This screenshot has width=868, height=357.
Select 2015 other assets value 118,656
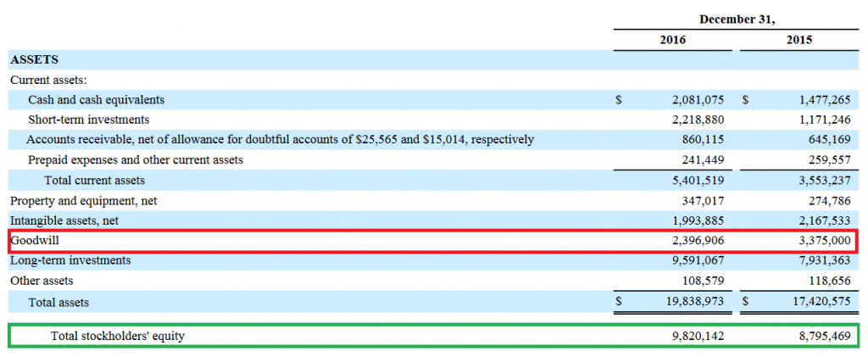(826, 281)
